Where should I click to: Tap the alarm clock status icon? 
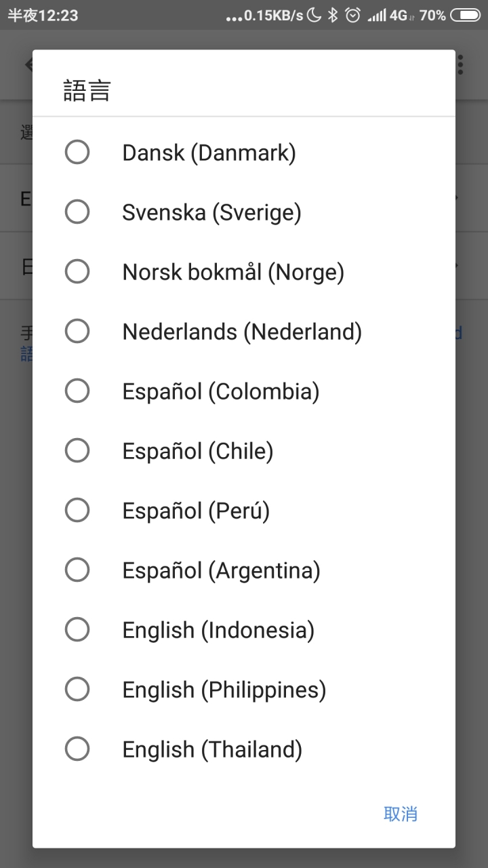352,15
